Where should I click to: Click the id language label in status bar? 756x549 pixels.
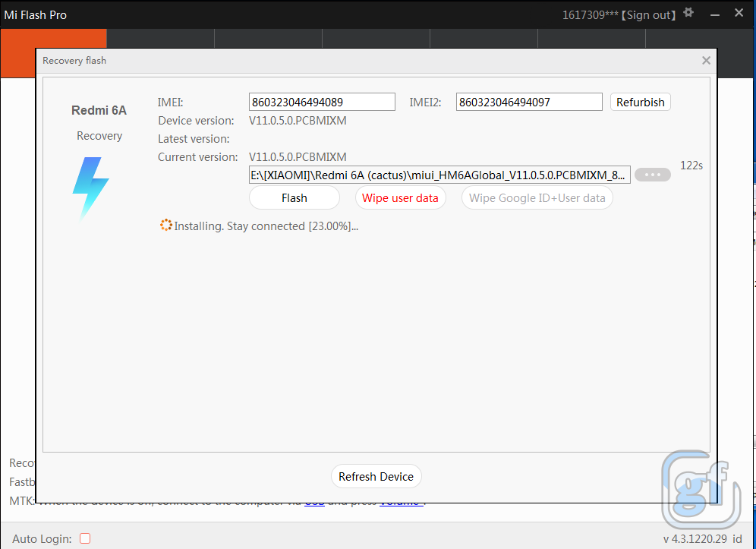point(737,539)
